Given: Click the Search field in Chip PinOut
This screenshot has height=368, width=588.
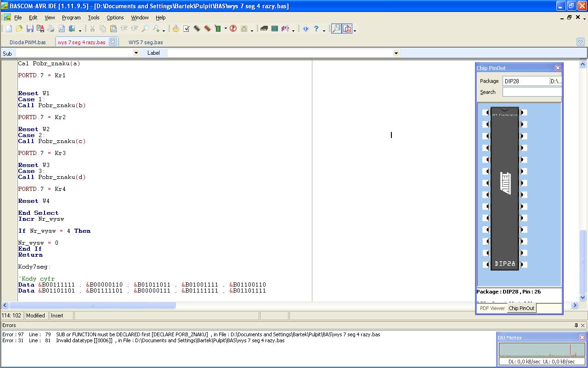Looking at the screenshot, I should 532,92.
